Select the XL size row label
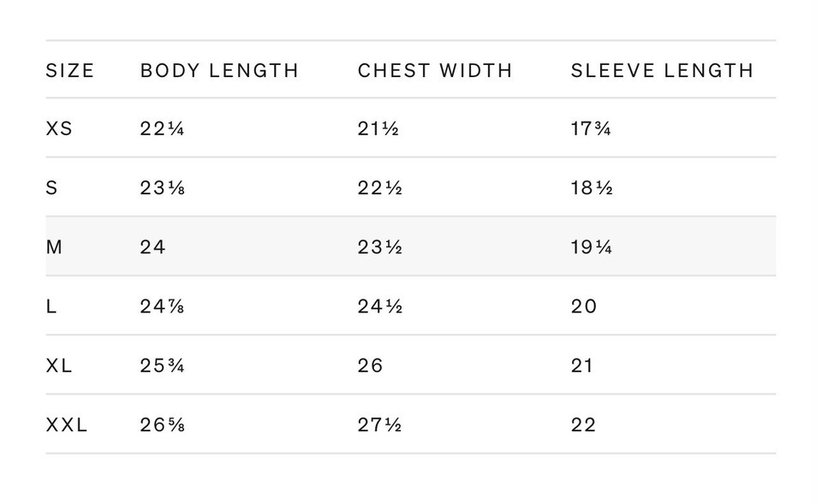Image resolution: width=822 pixels, height=504 pixels. 59,365
